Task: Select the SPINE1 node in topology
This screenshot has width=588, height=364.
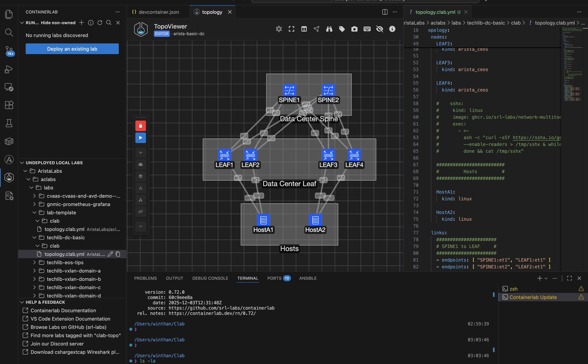Action: click(x=289, y=90)
